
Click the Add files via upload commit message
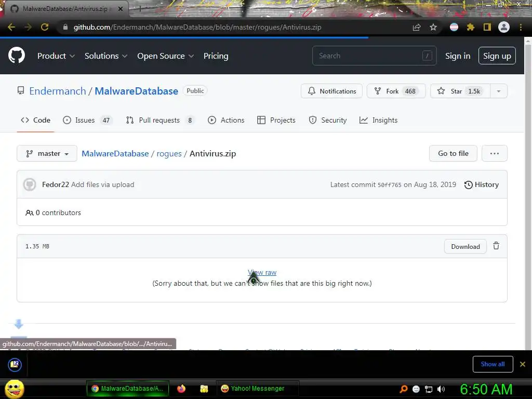tap(102, 184)
